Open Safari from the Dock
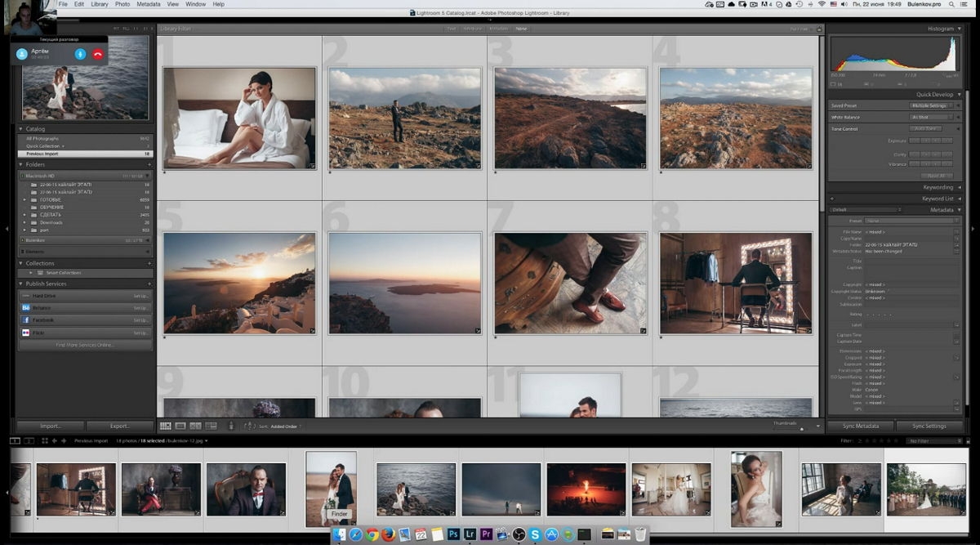 pos(356,534)
